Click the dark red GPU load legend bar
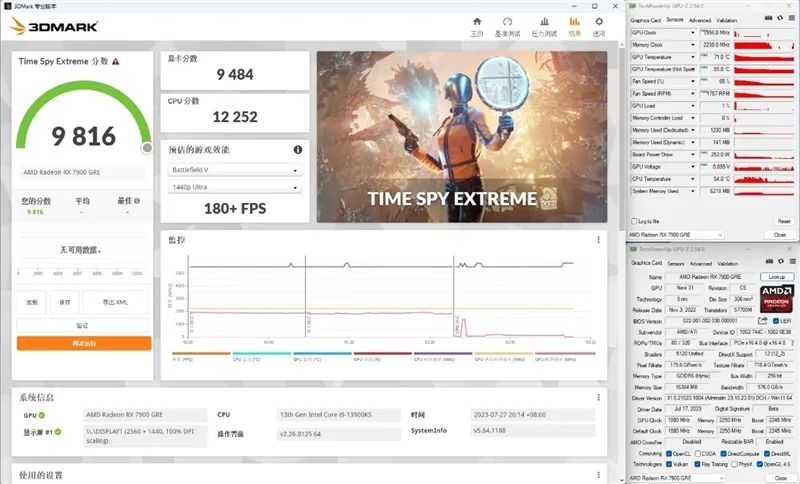Image resolution: width=800 pixels, height=484 pixels. 383,353
